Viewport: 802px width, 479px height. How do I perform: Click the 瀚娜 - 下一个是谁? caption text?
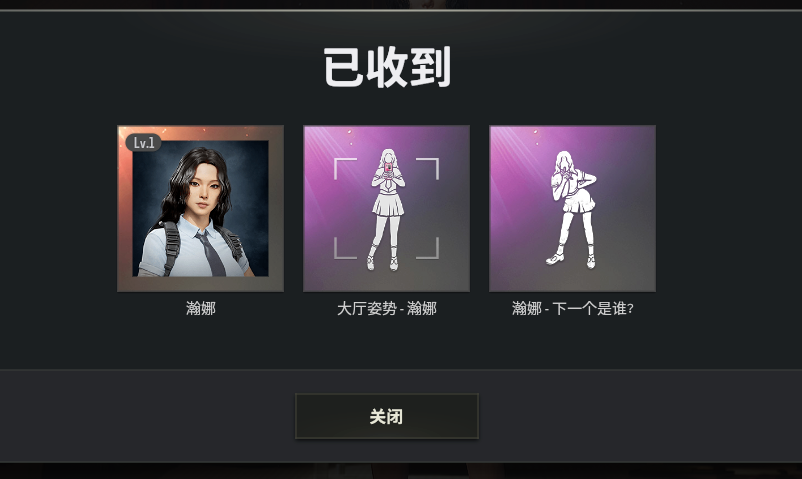point(572,308)
